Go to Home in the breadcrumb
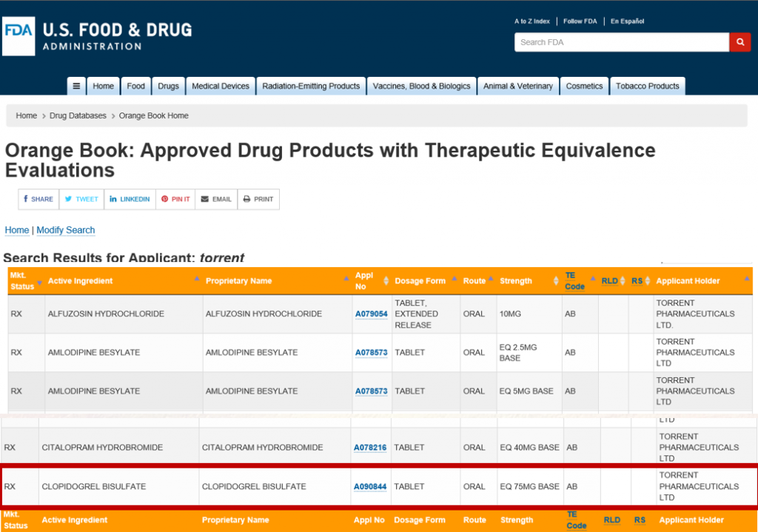Viewport: 758px width, 532px height. pos(26,115)
